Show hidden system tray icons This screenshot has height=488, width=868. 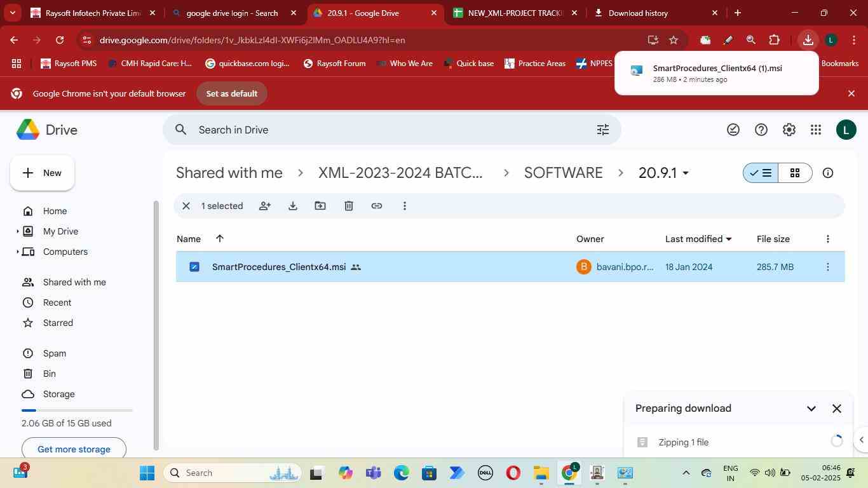[686, 473]
